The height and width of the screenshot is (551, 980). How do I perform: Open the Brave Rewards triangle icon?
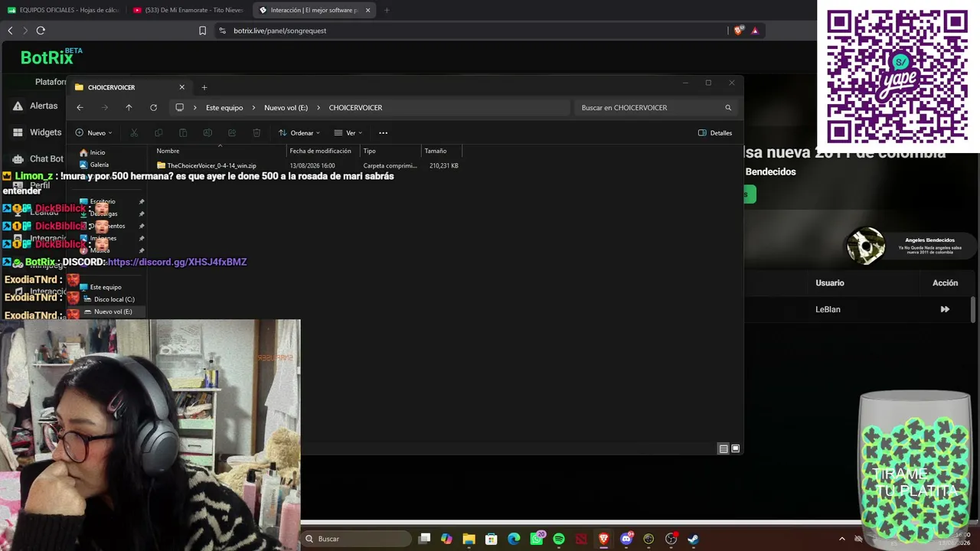click(x=755, y=31)
